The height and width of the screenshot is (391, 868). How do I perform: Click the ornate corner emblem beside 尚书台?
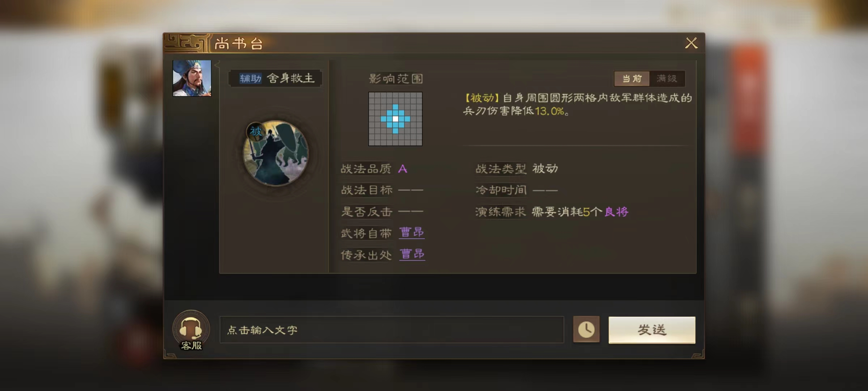point(187,43)
